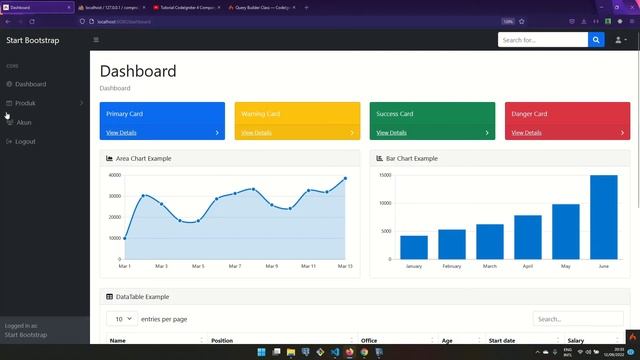Click the Primary Card arrow chevron
The width and height of the screenshot is (640, 360).
[x=217, y=133]
